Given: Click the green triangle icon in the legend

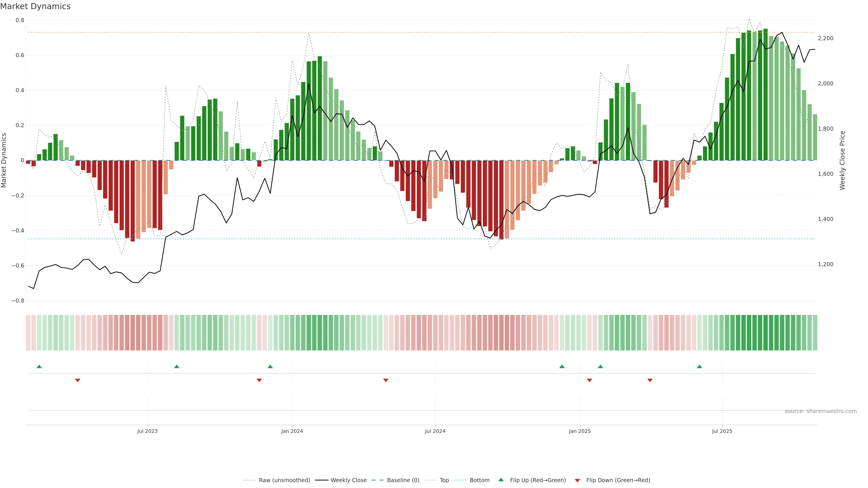Looking at the screenshot, I should [501, 480].
